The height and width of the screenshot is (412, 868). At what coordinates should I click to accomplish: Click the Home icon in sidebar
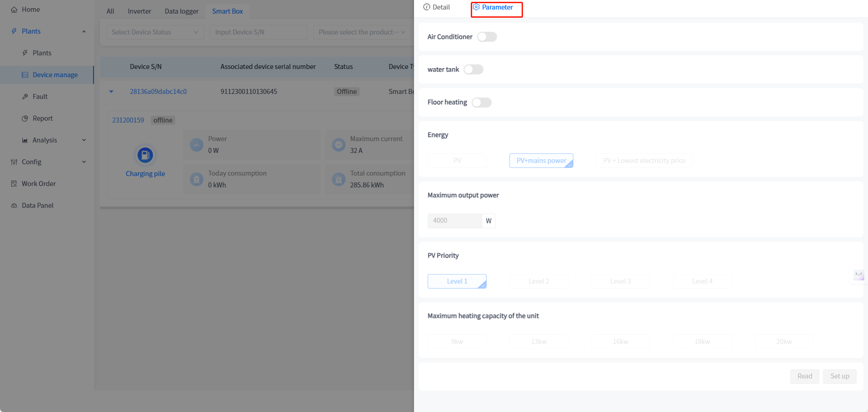point(14,10)
